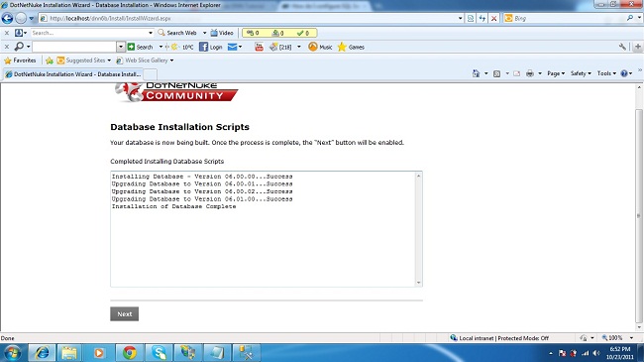Click the down arrow of the log textbox scrollbar
The width and height of the screenshot is (644, 362).
pyautogui.click(x=418, y=283)
